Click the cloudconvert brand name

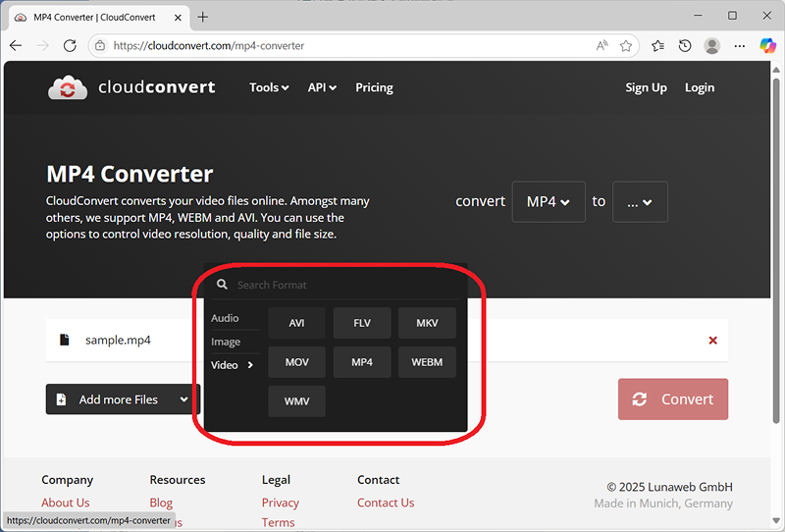click(157, 87)
